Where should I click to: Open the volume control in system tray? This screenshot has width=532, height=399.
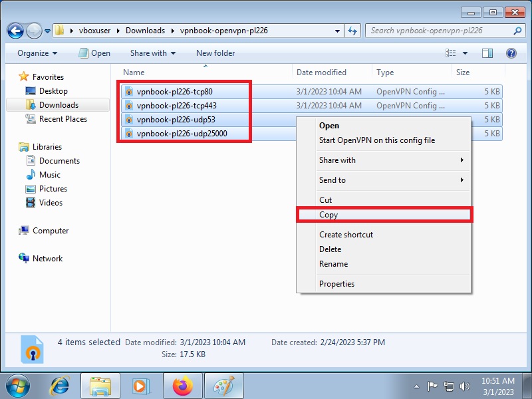pos(465,386)
